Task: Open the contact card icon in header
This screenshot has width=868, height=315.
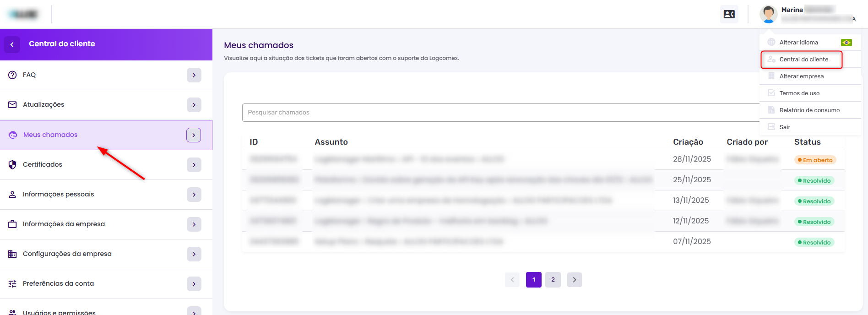Action: tap(729, 14)
